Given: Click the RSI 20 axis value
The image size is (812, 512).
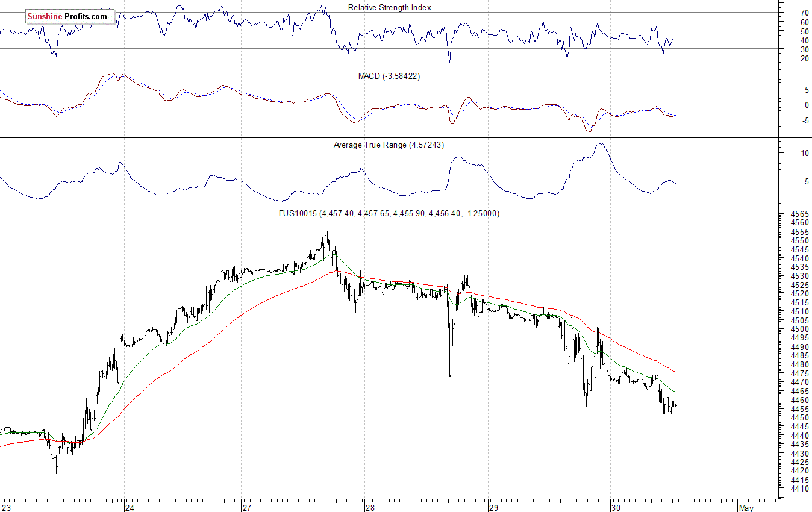Looking at the screenshot, I should point(805,58).
